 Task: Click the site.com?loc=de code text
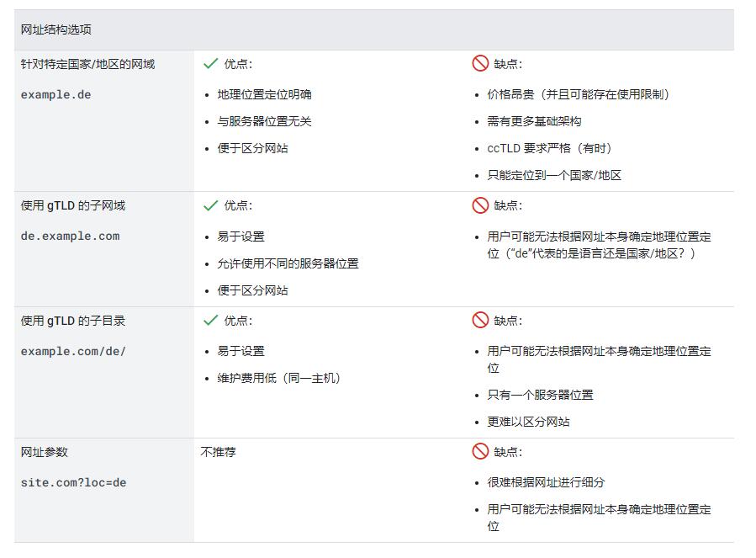[73, 482]
